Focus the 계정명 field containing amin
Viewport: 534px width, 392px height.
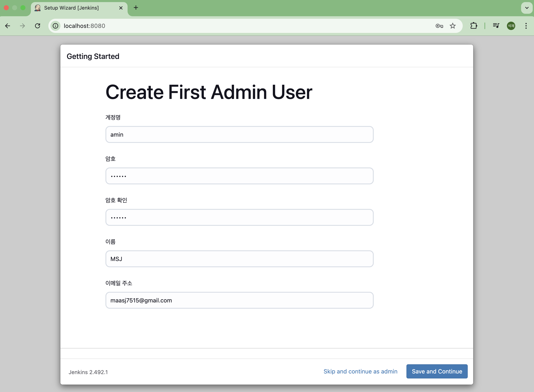[x=239, y=135]
